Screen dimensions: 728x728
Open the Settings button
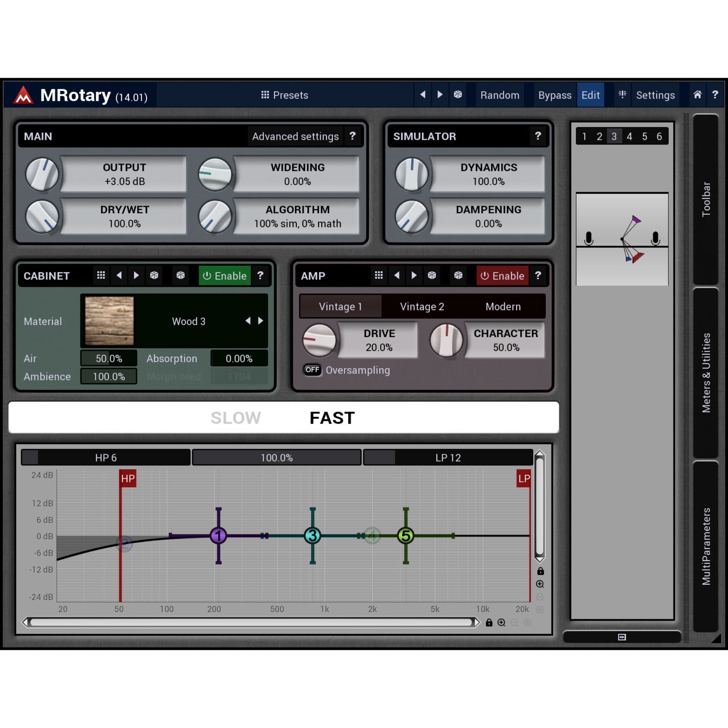[x=655, y=95]
